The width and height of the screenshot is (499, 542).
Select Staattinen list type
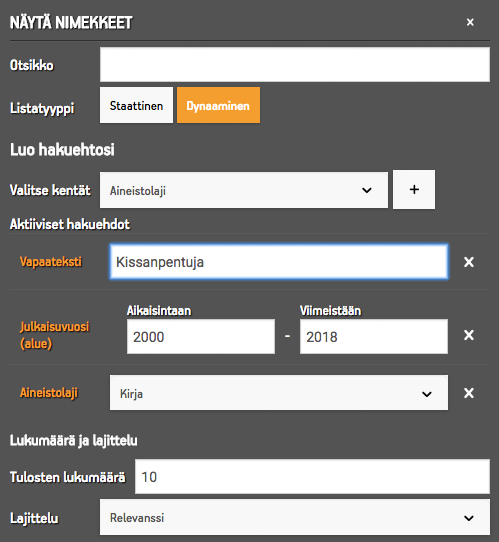(x=136, y=105)
